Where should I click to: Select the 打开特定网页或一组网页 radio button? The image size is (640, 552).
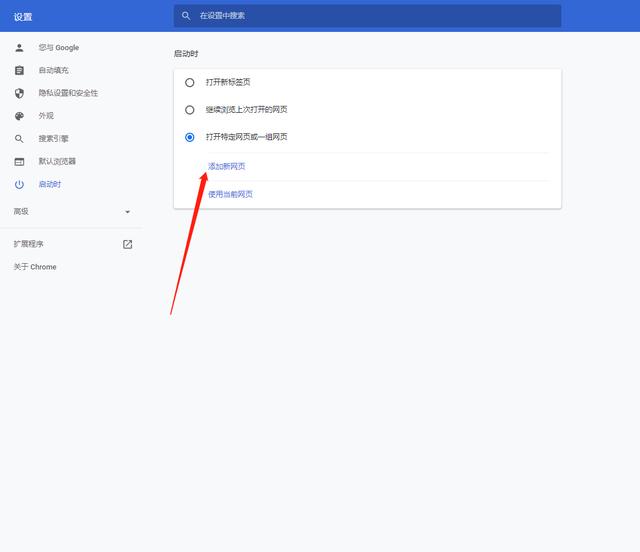pyautogui.click(x=190, y=137)
